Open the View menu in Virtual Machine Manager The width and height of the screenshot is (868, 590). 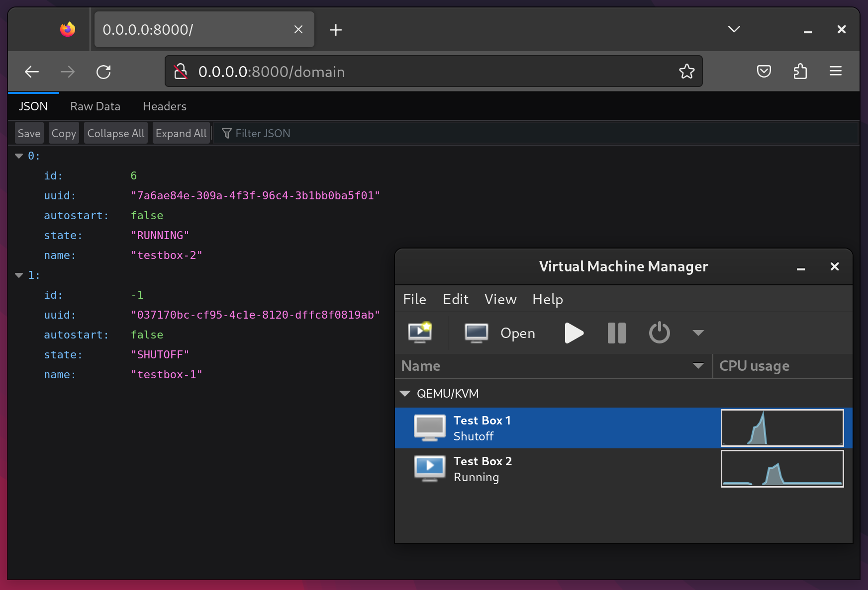(500, 299)
